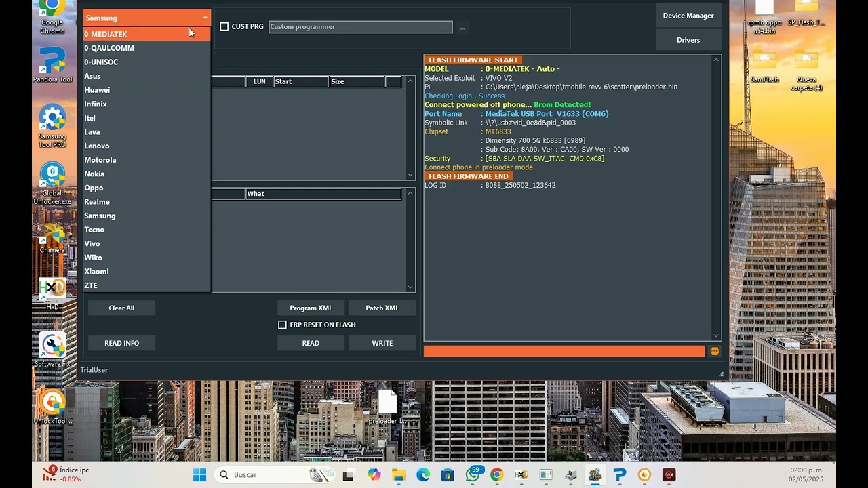Image resolution: width=868 pixels, height=488 pixels.
Task: Click Patch XML button
Action: [x=382, y=308]
